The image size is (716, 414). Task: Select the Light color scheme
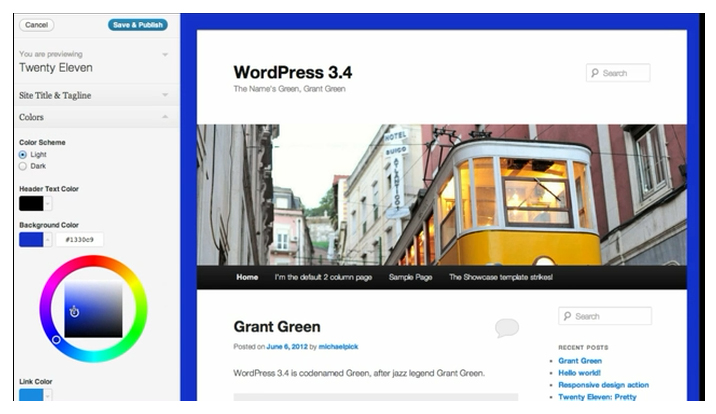(x=22, y=155)
